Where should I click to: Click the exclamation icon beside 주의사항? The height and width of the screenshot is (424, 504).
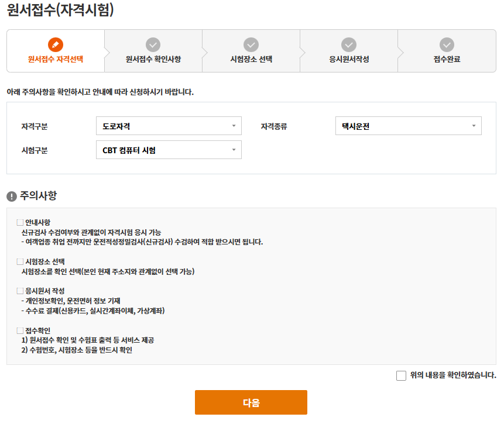12,196
